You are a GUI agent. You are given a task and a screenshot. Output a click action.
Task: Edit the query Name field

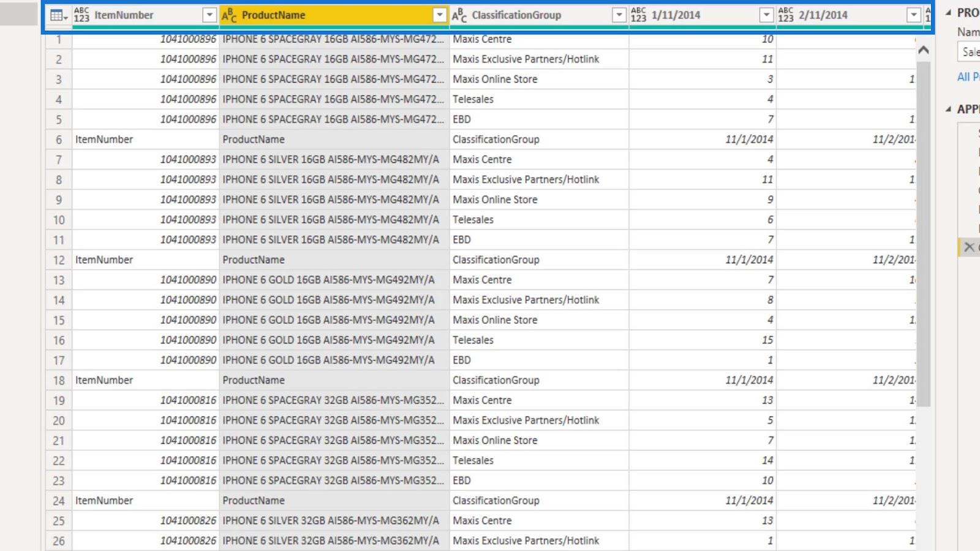[x=968, y=52]
